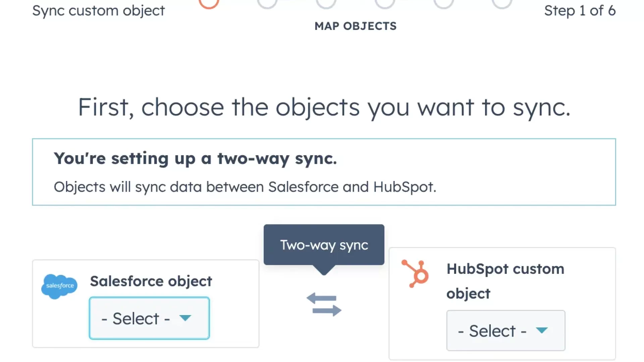644x362 pixels.
Task: Click the Sync custom object title
Action: tap(98, 10)
